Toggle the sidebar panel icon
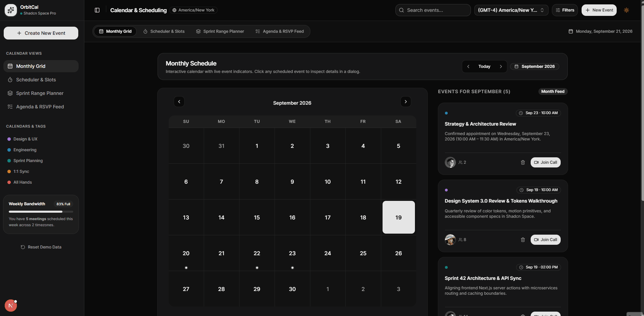644x316 pixels. click(97, 10)
